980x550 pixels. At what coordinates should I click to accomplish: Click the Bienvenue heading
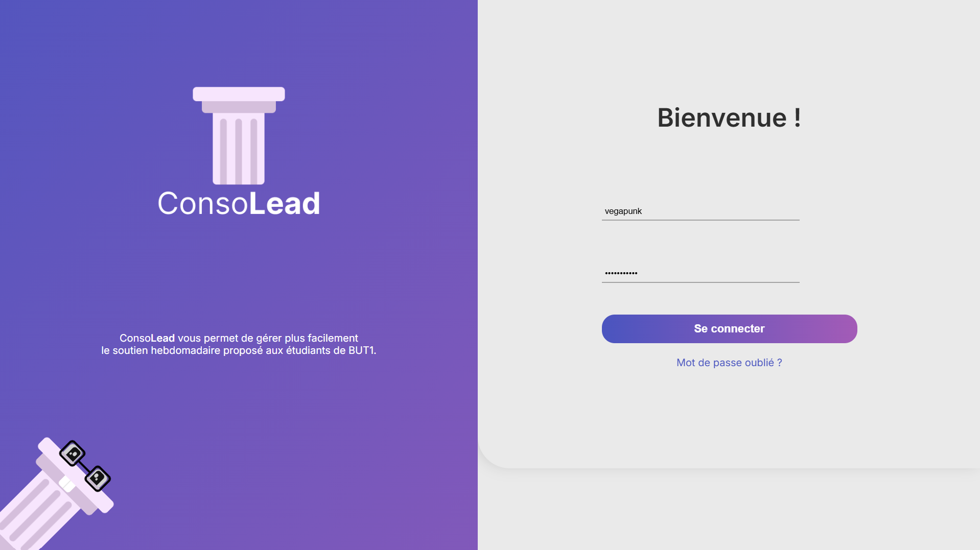pyautogui.click(x=728, y=118)
